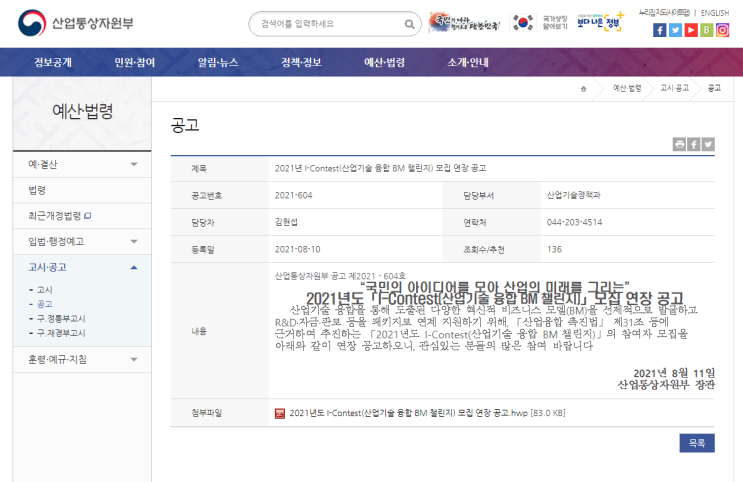Click the 훈령·예규·지침 sidebar label

tap(57, 360)
